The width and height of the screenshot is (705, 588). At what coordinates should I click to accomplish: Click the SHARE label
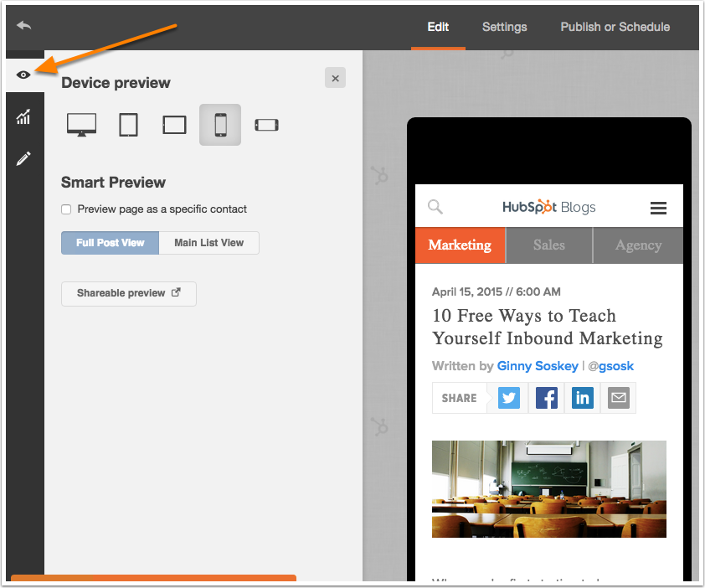(x=459, y=398)
